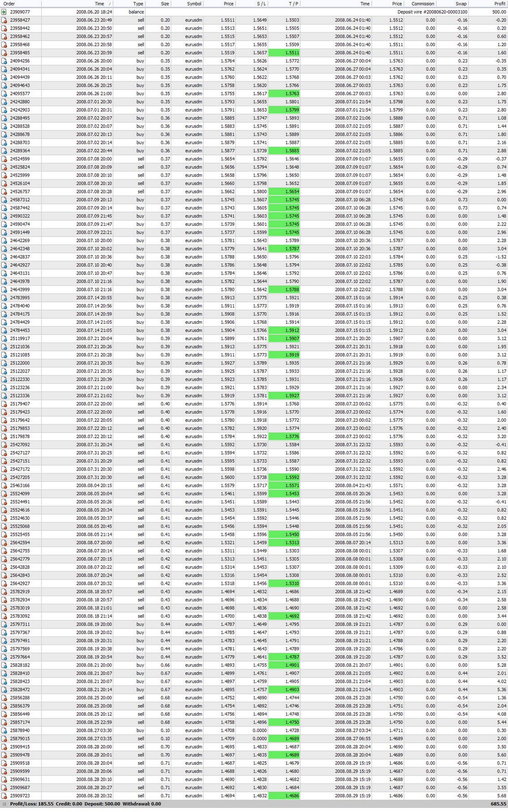Select order number 25463166

pyautogui.click(x=20, y=485)
